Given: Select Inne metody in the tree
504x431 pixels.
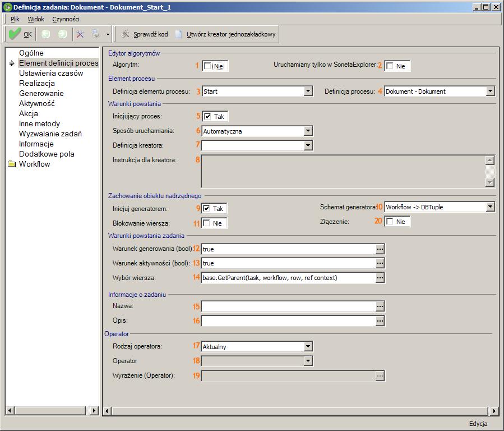Looking at the screenshot, I should [39, 124].
